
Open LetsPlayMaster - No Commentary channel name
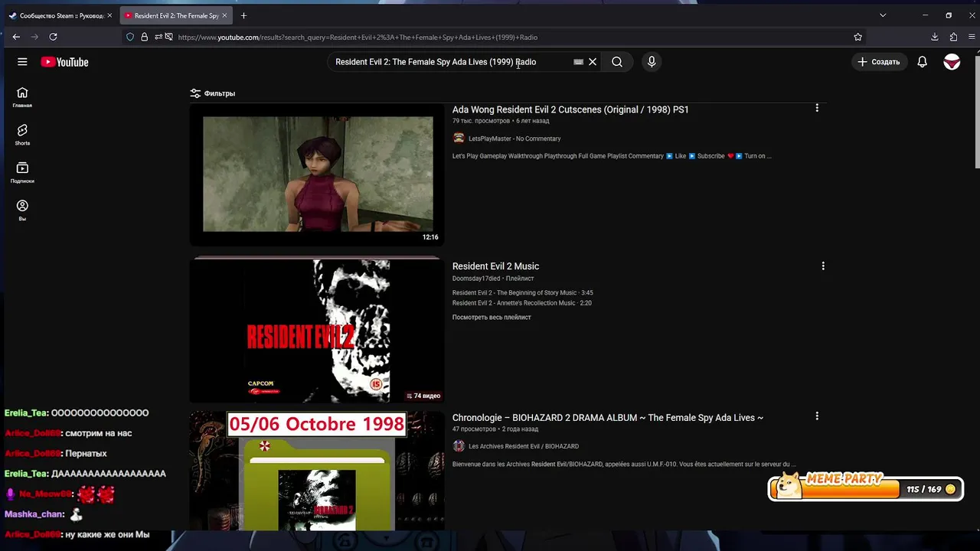[514, 139]
